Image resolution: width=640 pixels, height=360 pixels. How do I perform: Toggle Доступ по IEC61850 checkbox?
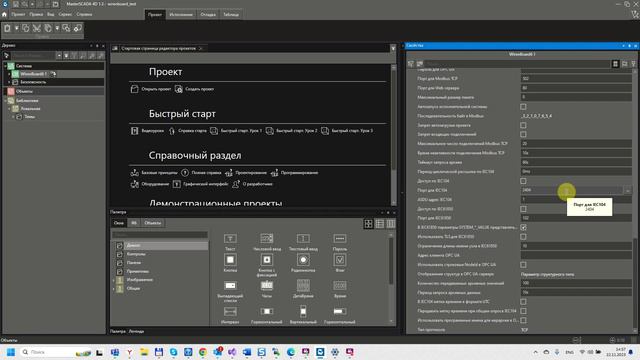click(523, 209)
